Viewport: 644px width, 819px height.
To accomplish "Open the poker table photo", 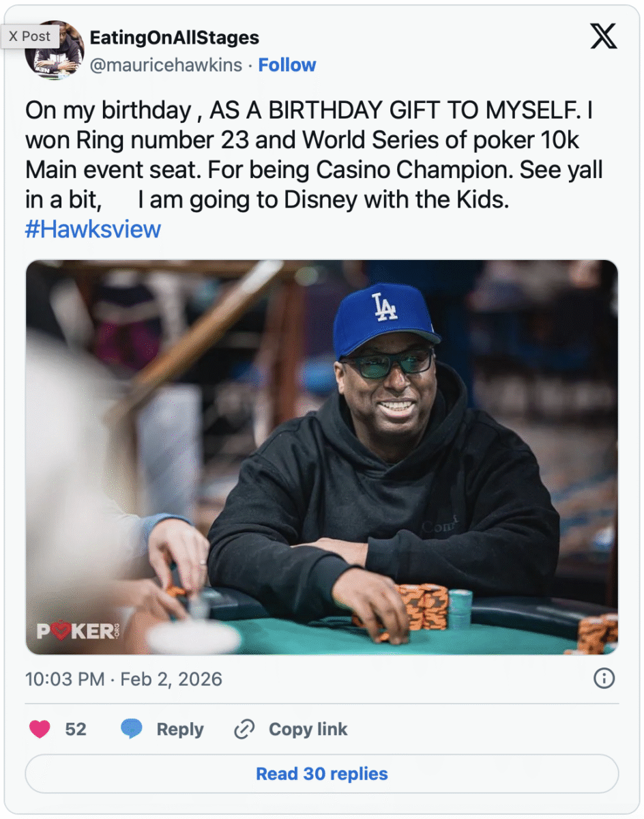I will pos(322,457).
